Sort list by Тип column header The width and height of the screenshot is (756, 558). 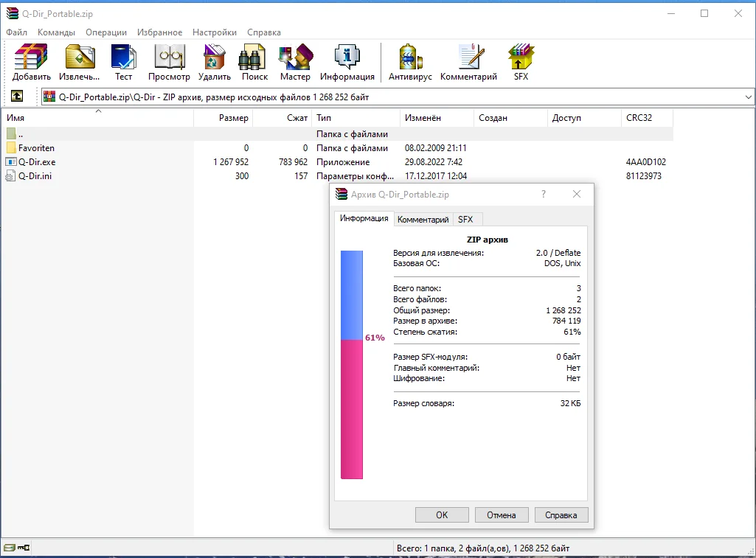point(356,118)
